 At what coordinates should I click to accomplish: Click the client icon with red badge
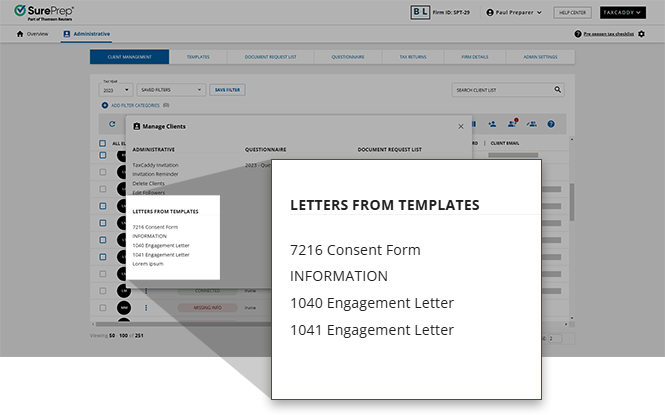point(512,123)
